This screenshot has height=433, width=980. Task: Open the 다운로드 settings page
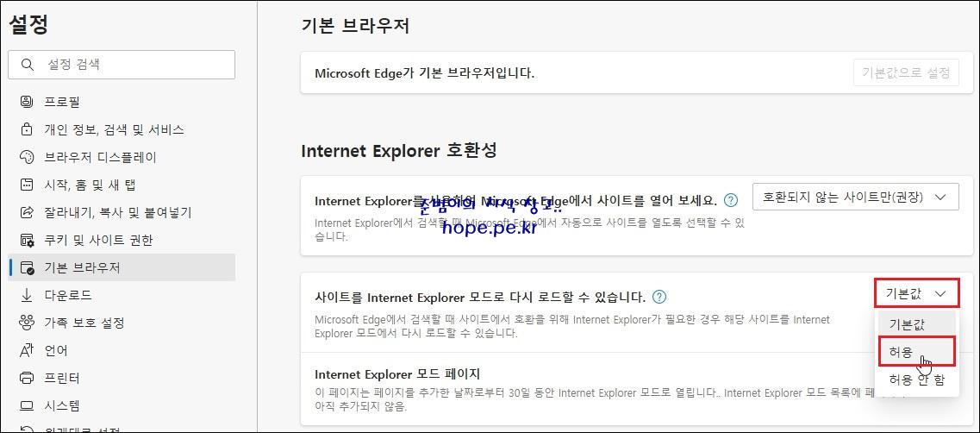(x=122, y=295)
